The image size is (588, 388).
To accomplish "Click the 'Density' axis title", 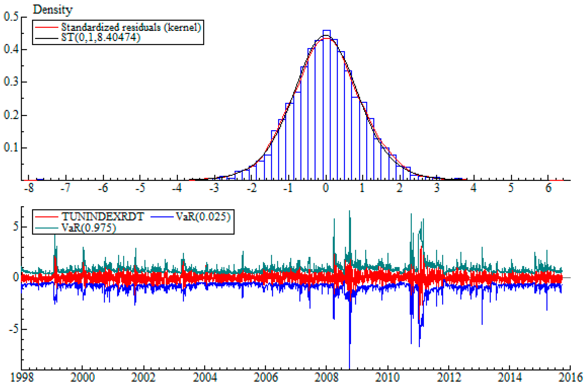I will (52, 10).
